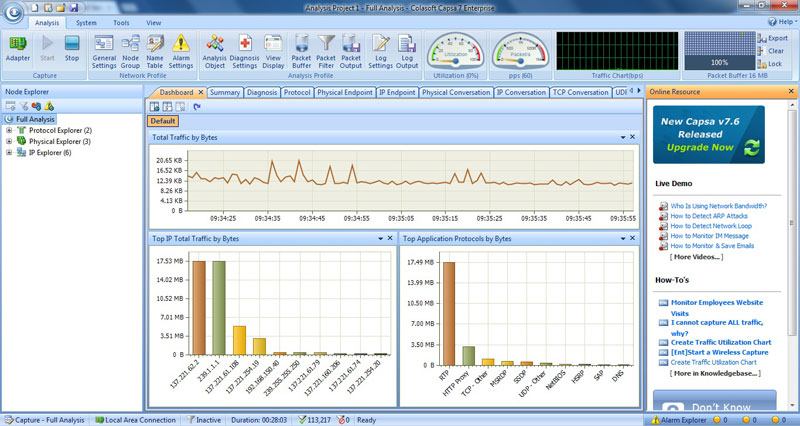Image resolution: width=800 pixels, height=426 pixels.
Task: Switch to the Tools ribbon tab
Action: pos(121,23)
